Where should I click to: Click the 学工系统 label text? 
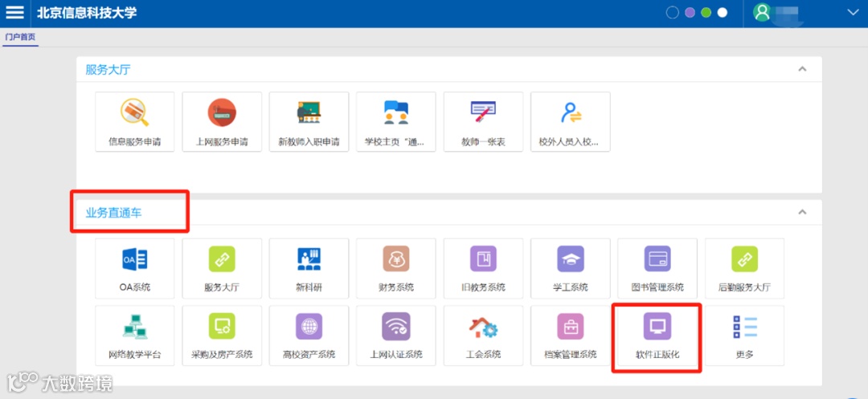(x=571, y=287)
